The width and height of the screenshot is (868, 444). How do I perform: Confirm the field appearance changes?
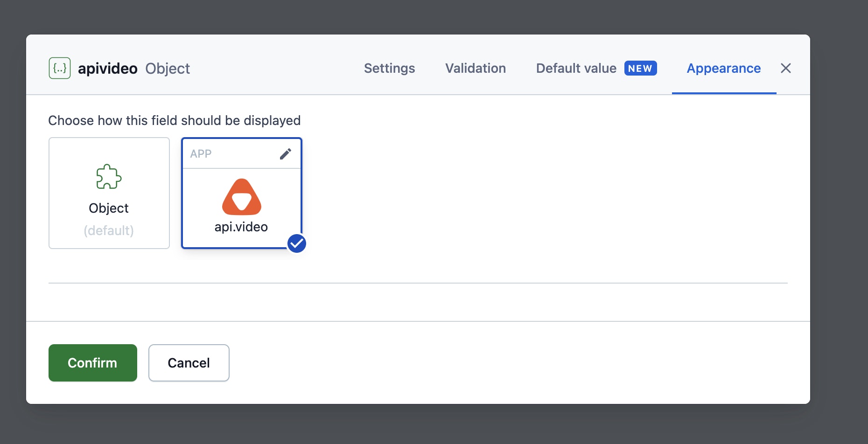93,363
